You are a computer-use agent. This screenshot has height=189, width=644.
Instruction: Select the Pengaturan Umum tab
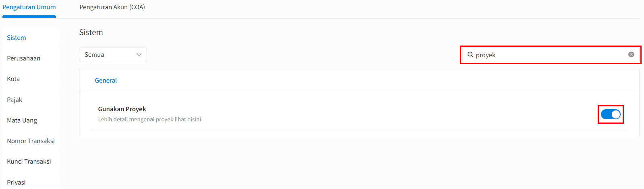click(x=29, y=7)
